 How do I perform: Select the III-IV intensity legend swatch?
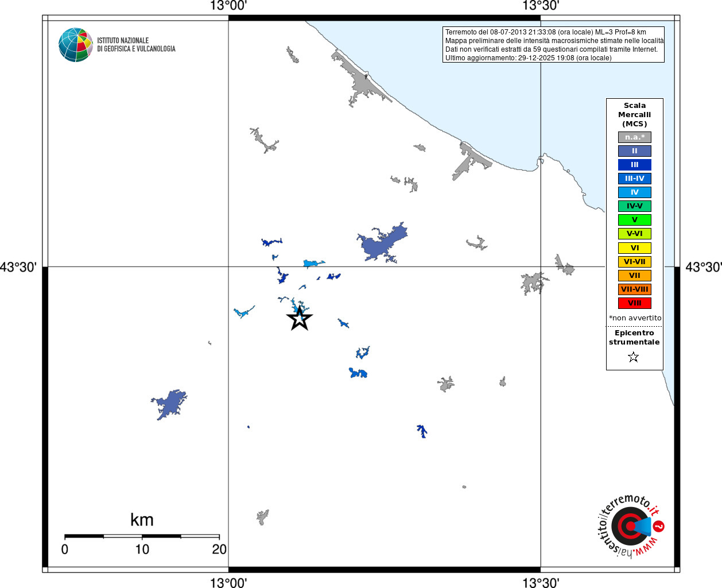634,179
